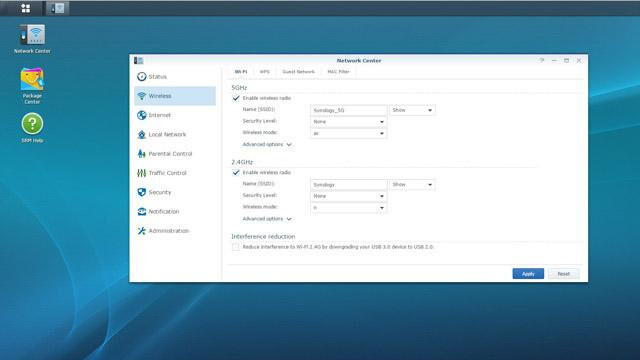The image size is (640, 360).
Task: Switch to the MAC Filter tab
Action: (338, 72)
